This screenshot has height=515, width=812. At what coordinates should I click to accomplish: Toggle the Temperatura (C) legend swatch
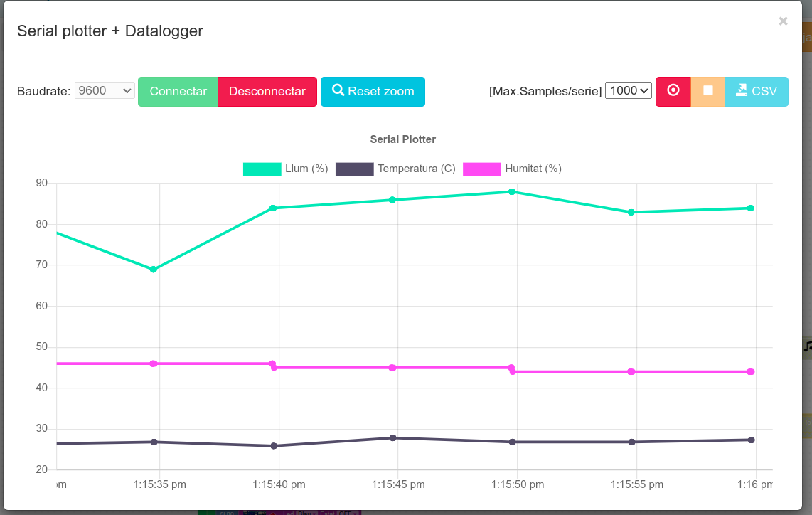coord(354,169)
